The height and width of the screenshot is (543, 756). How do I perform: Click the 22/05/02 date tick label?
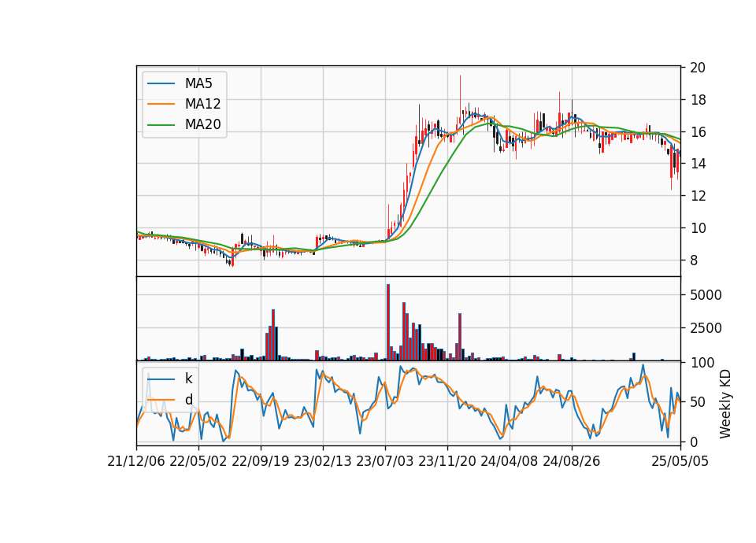[x=198, y=461]
